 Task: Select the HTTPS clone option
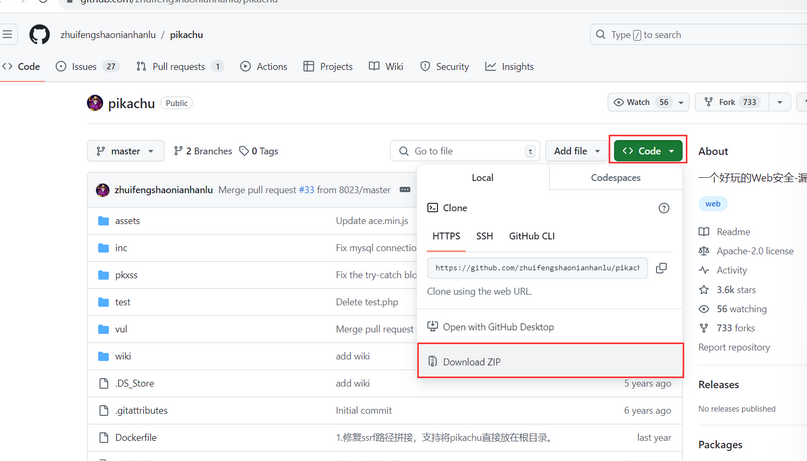tap(446, 236)
